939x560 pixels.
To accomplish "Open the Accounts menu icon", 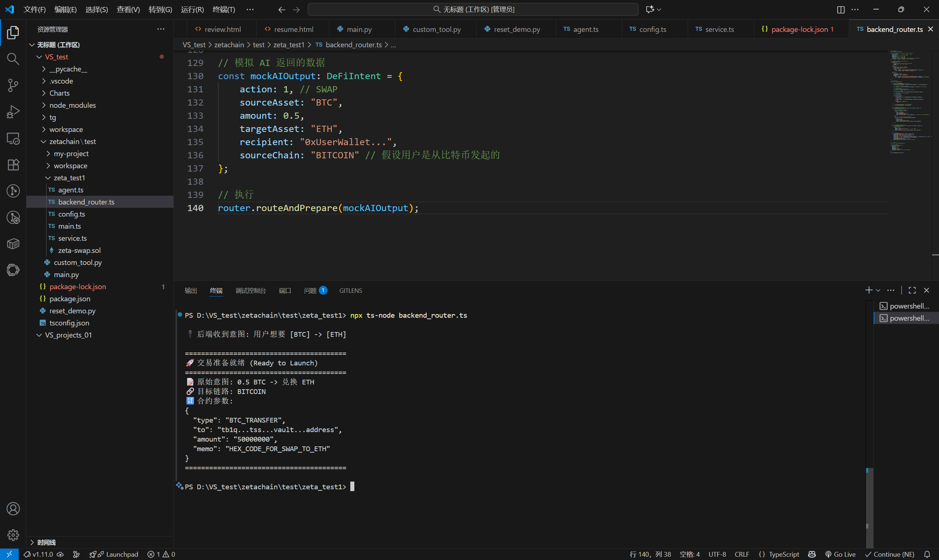I will pyautogui.click(x=13, y=509).
